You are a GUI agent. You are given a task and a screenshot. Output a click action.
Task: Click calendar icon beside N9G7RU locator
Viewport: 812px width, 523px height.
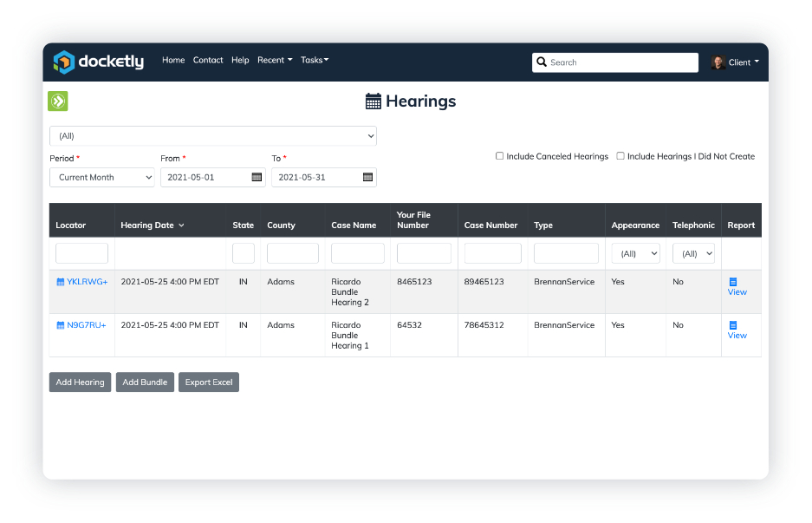(61, 325)
